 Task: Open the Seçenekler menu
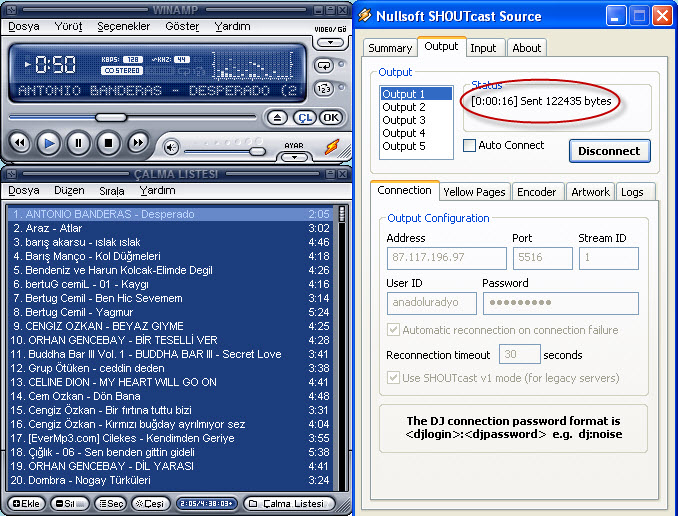point(124,26)
